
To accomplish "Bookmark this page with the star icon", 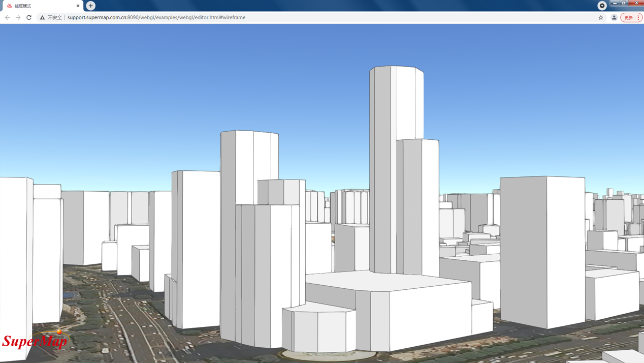I will point(601,17).
